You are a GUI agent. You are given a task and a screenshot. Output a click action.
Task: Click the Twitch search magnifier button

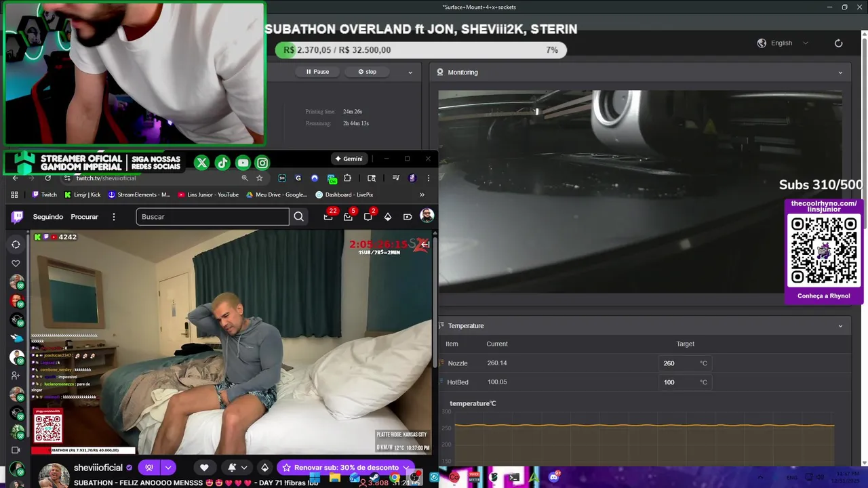[298, 217]
